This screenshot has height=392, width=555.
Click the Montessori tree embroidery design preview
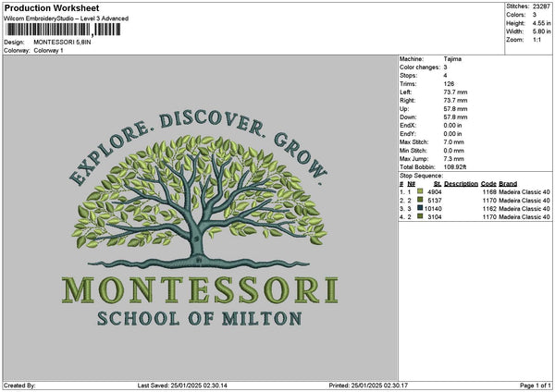(201, 218)
